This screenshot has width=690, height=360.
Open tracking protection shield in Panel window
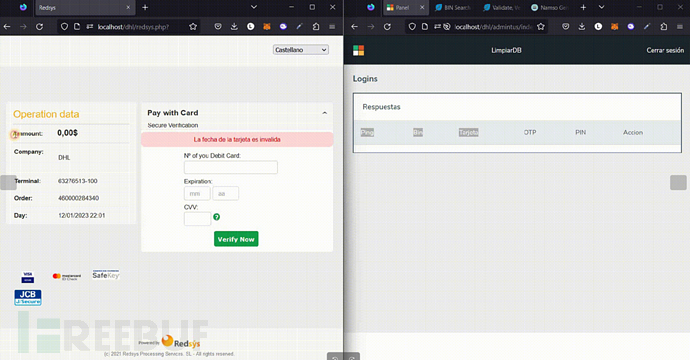pyautogui.click(x=412, y=27)
